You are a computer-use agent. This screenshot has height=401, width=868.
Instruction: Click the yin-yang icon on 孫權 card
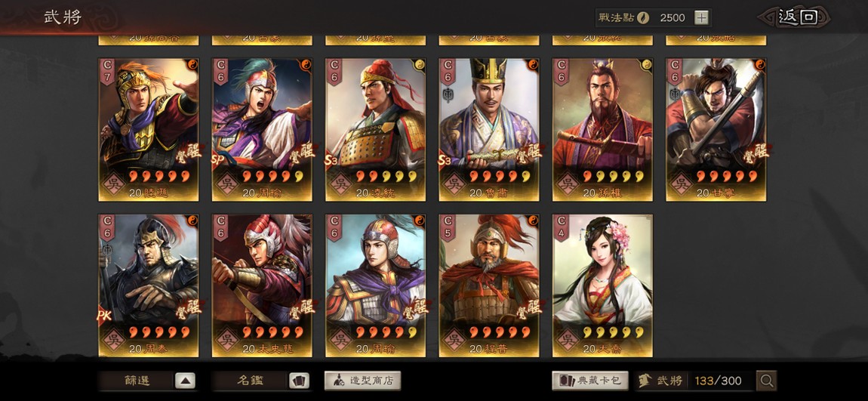[x=647, y=64]
